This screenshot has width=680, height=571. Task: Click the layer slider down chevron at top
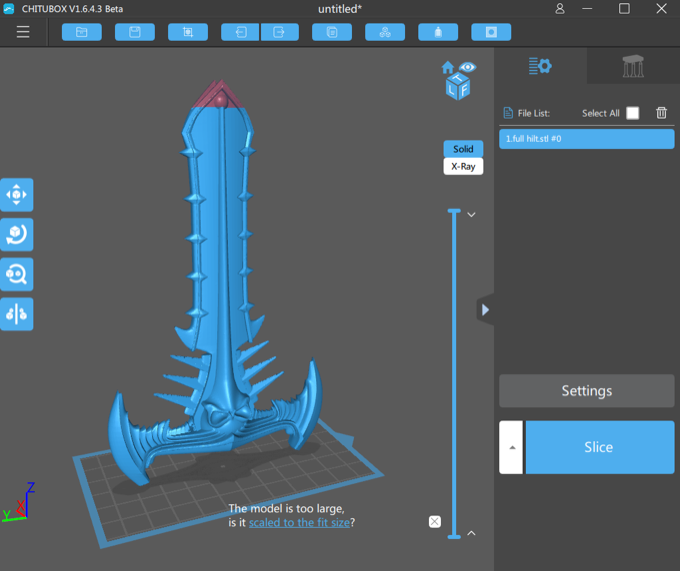(x=471, y=215)
